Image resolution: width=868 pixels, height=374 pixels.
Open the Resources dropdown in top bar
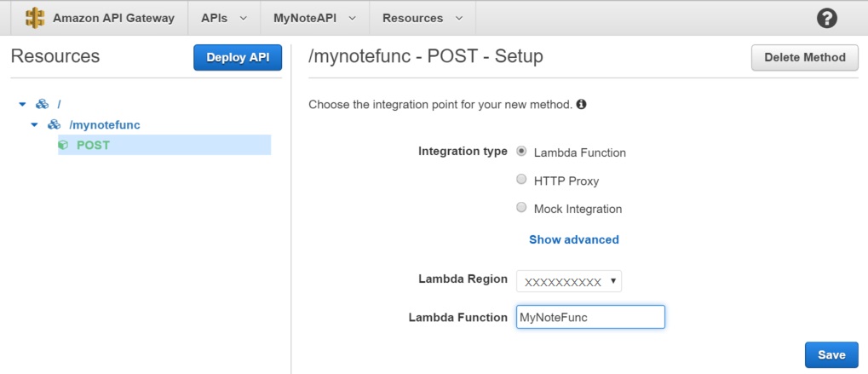click(x=423, y=18)
